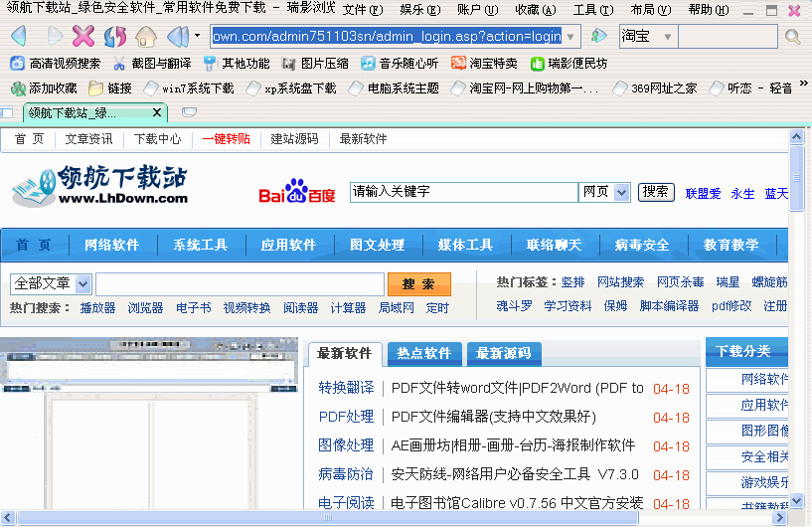Expand the address bar history dropdown
Screen dimensions: 812x527
point(570,36)
